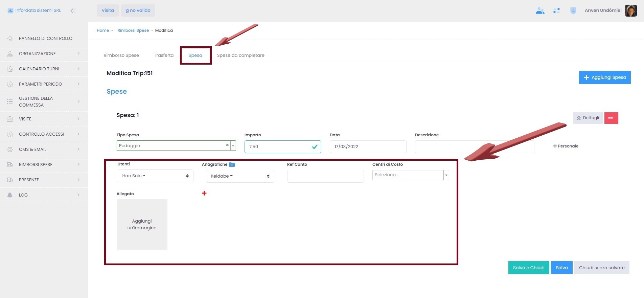
Task: Click the red plus near Allegato
Action: pyautogui.click(x=204, y=193)
